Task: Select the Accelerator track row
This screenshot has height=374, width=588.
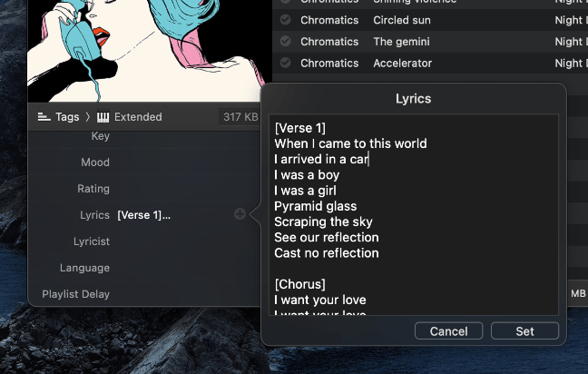Action: pyautogui.click(x=430, y=63)
